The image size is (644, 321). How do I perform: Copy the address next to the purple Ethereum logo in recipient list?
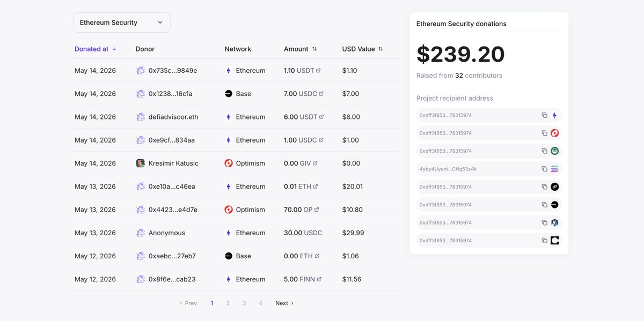544,115
